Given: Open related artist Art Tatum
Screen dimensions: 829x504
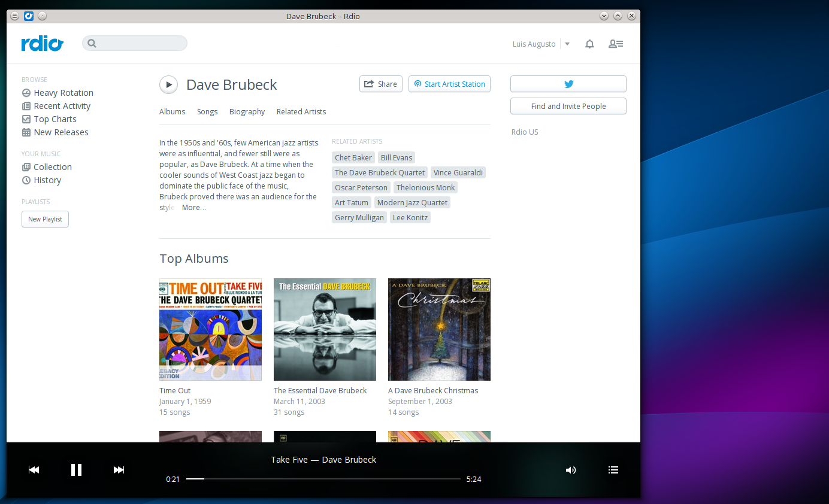Looking at the screenshot, I should point(352,202).
